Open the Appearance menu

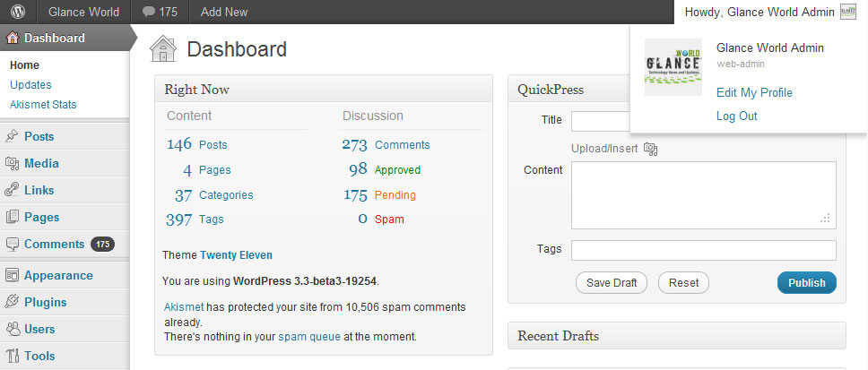coord(58,275)
